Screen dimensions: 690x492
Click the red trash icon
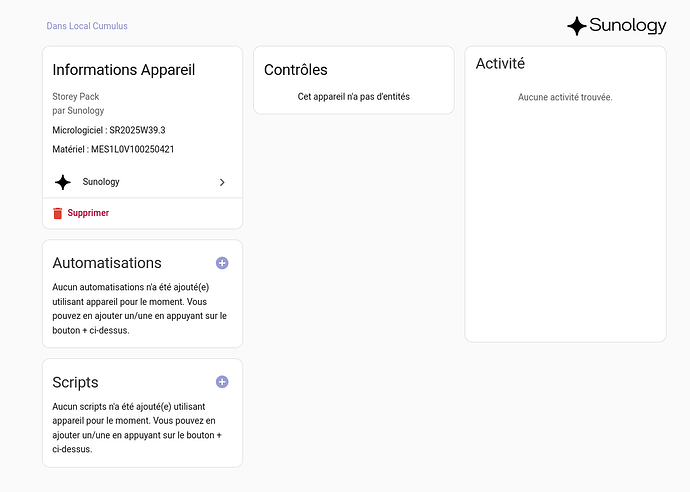point(58,213)
